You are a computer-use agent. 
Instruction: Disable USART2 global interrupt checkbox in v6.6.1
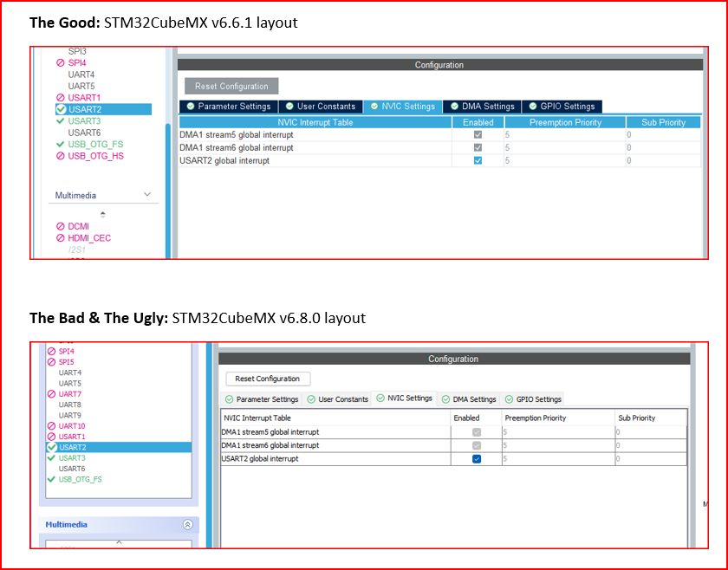[478, 160]
